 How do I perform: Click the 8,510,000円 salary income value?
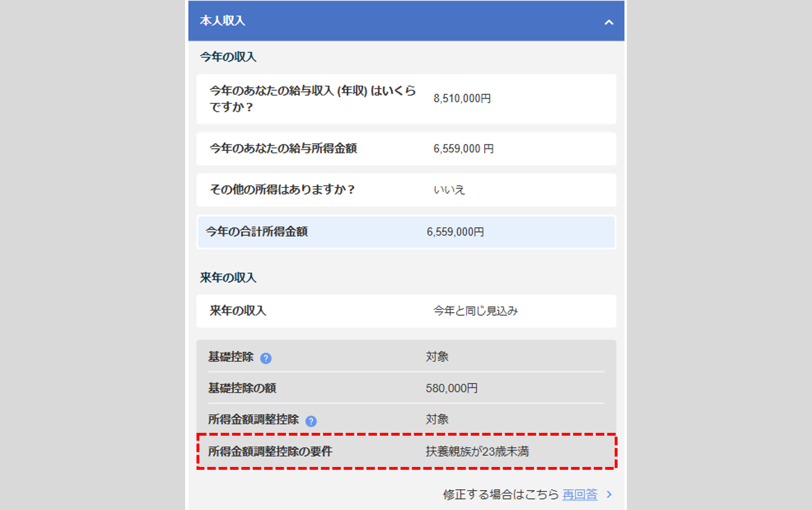(x=462, y=99)
